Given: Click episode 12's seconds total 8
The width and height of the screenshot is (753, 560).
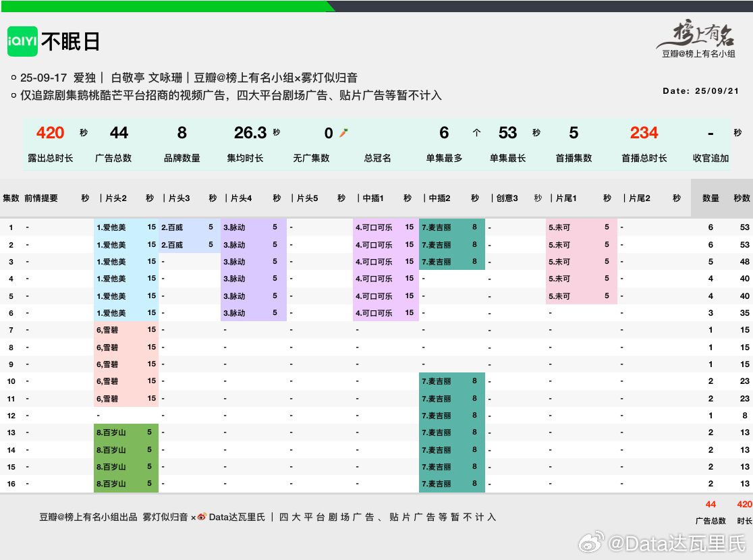Looking at the screenshot, I should [745, 416].
